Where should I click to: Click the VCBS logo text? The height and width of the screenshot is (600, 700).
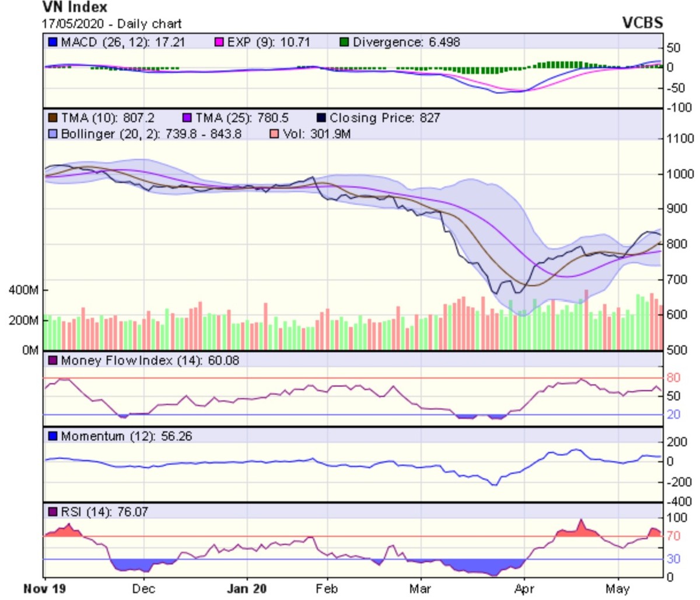pyautogui.click(x=642, y=23)
